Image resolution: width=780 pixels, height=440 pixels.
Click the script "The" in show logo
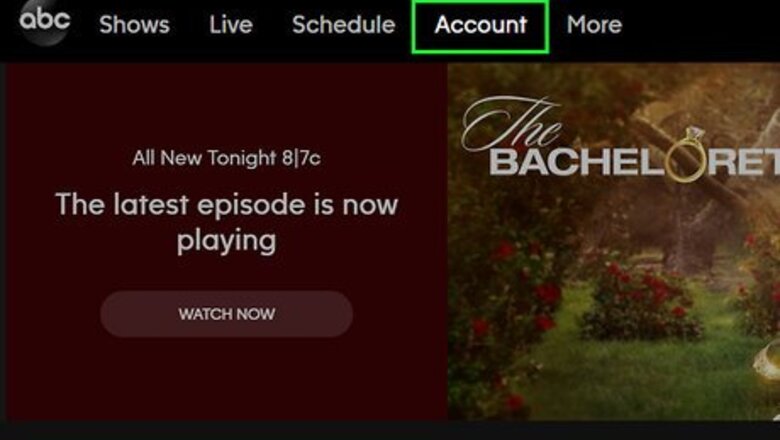click(511, 124)
